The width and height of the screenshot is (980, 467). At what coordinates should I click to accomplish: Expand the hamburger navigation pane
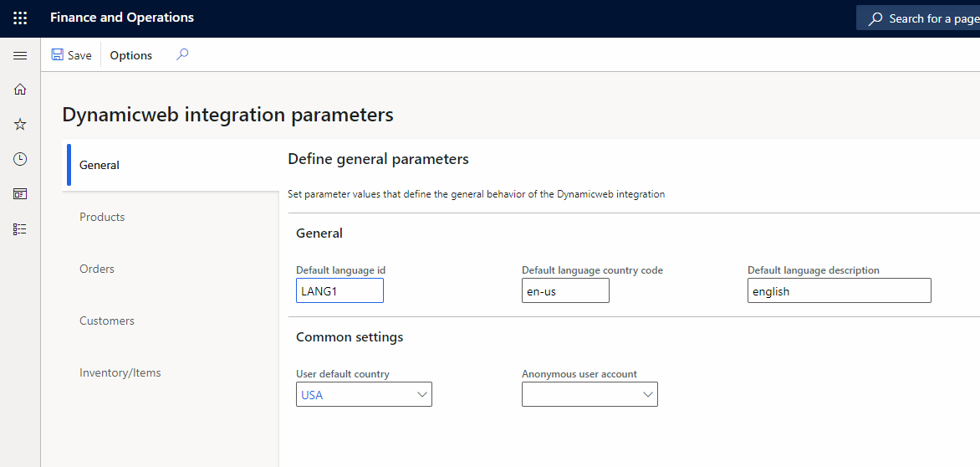pos(20,55)
